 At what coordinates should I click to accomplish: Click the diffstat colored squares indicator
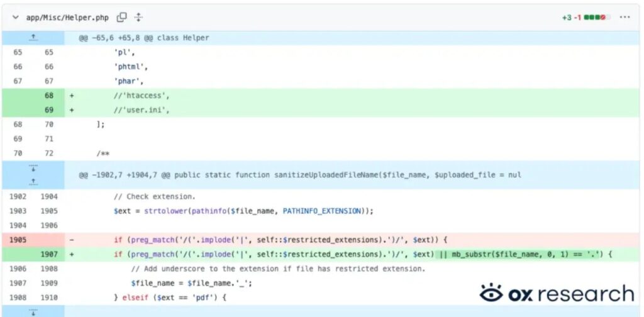(x=597, y=18)
